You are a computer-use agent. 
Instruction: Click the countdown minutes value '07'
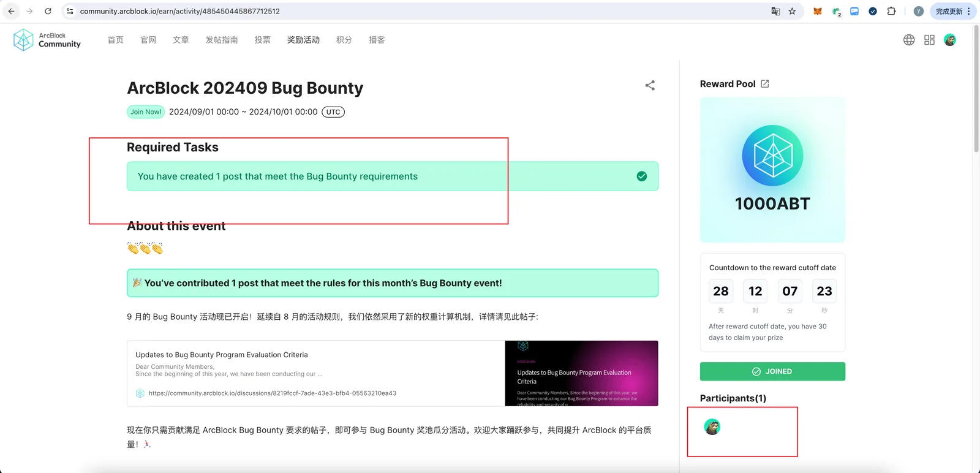[x=790, y=291]
